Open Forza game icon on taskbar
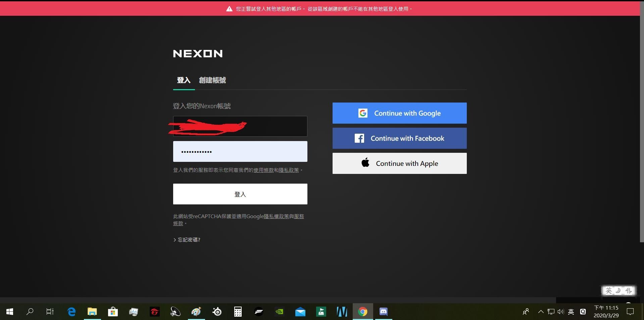 [259, 312]
